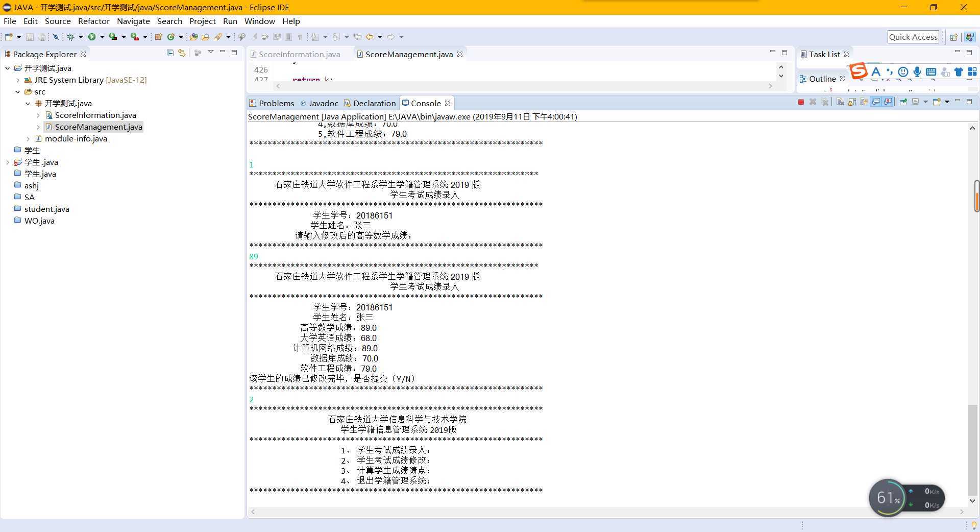This screenshot has width=980, height=532.
Task: Switch to the Problems tab
Action: point(272,103)
